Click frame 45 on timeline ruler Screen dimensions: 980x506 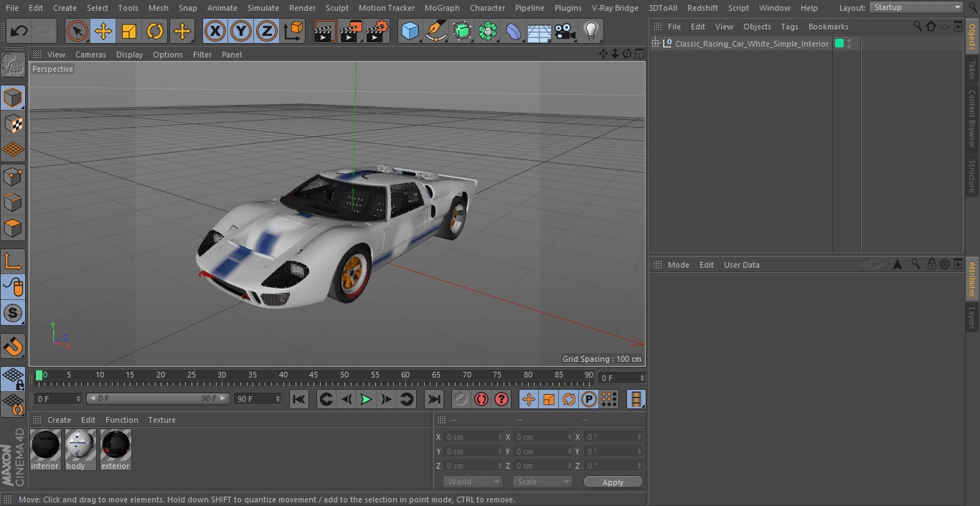[x=314, y=375]
